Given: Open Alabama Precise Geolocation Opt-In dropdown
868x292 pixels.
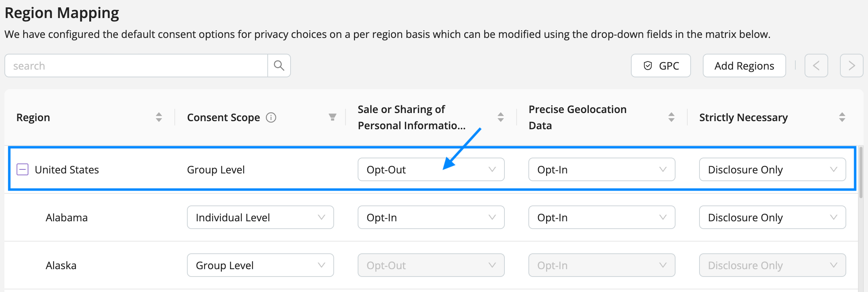Looking at the screenshot, I should coord(602,217).
